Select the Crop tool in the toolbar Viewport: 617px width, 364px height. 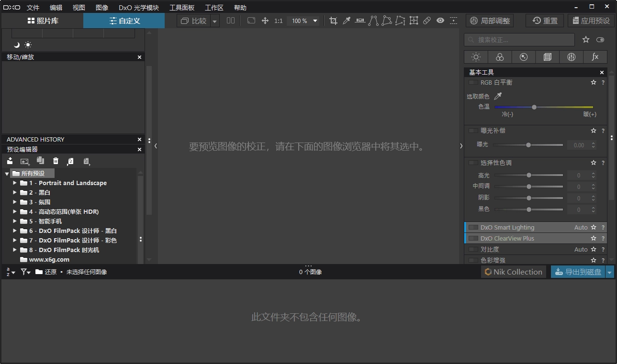tap(333, 21)
